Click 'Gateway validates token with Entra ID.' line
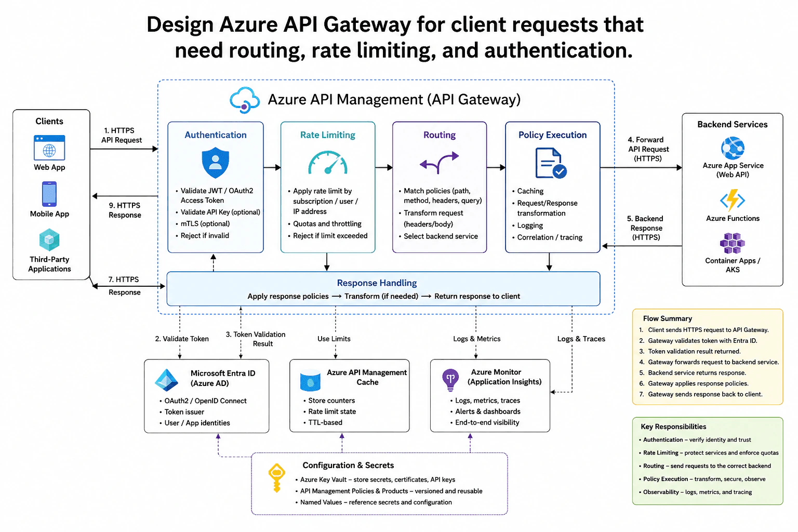 coord(698,341)
